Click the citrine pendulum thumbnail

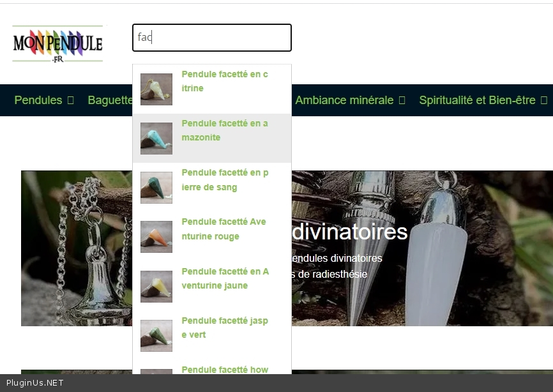[x=156, y=89]
